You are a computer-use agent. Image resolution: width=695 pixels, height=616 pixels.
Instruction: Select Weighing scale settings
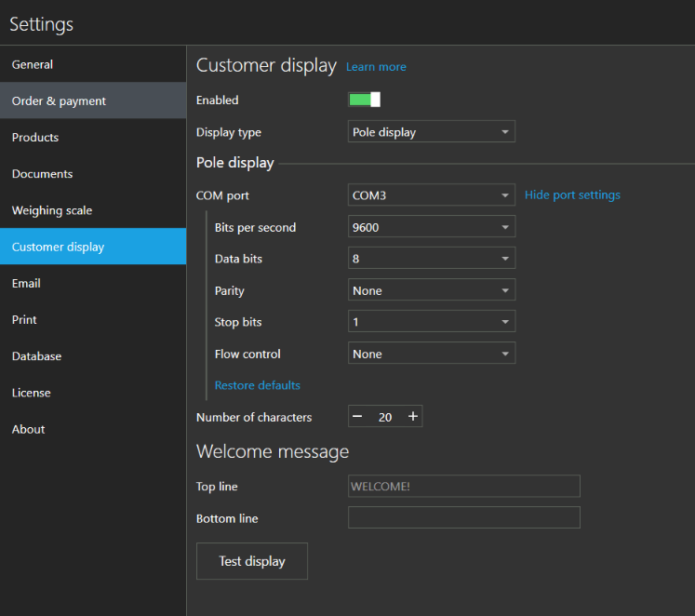click(x=93, y=210)
